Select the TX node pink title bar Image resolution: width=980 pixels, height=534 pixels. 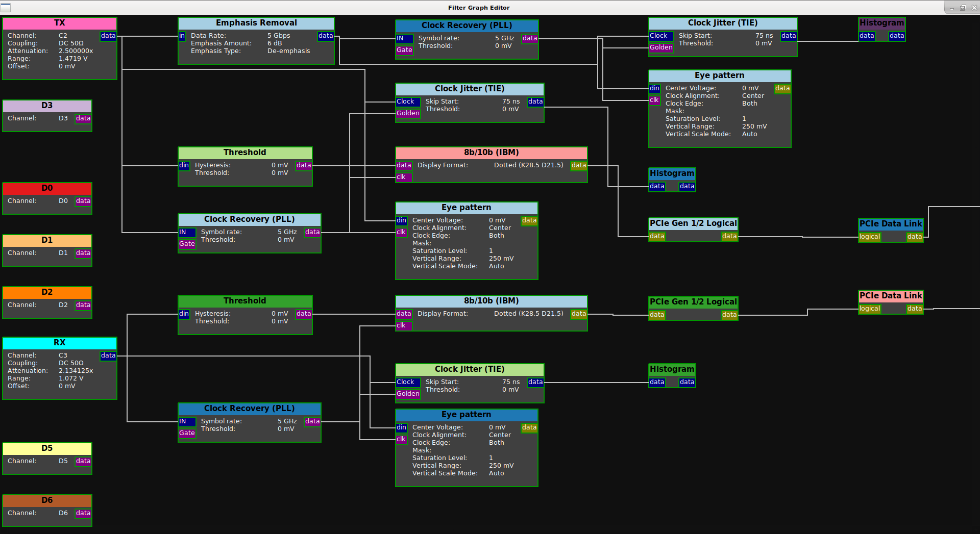point(60,23)
